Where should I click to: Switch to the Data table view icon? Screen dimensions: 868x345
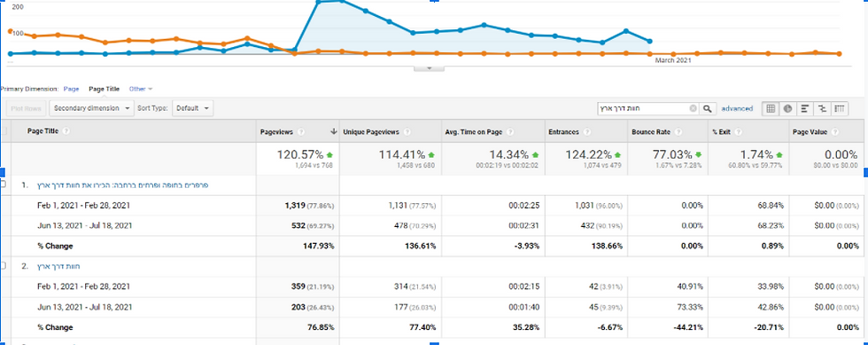pos(770,109)
